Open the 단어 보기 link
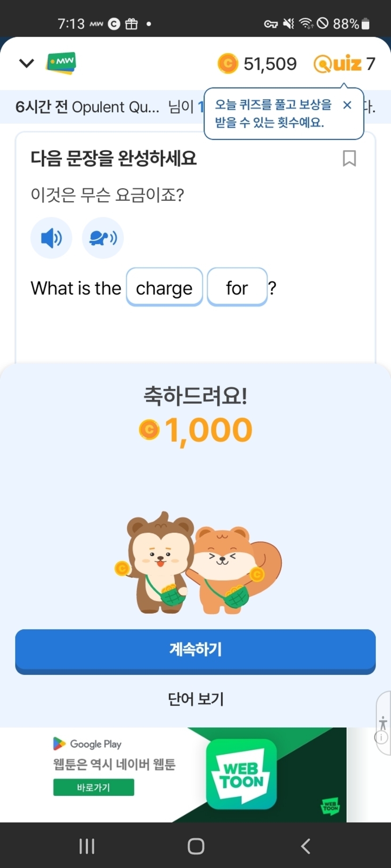The height and width of the screenshot is (868, 391). click(x=195, y=699)
